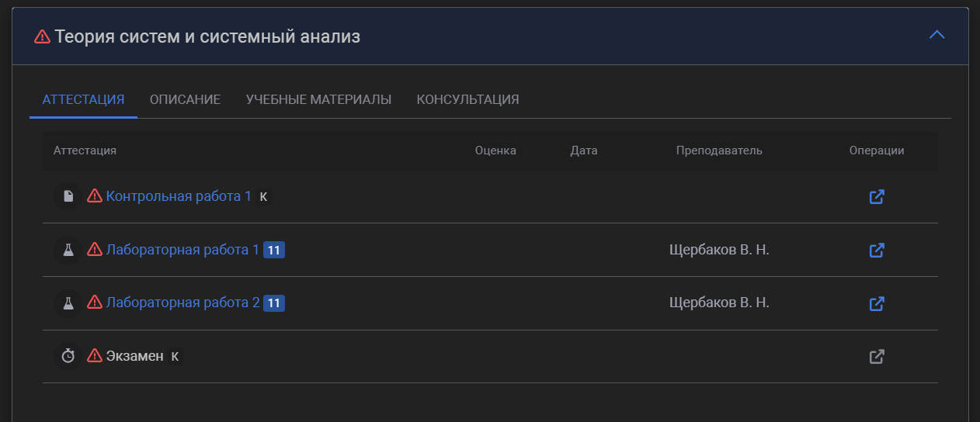The image size is (980, 422).
Task: Open the Контрольная работа 1 link
Action: pos(179,196)
